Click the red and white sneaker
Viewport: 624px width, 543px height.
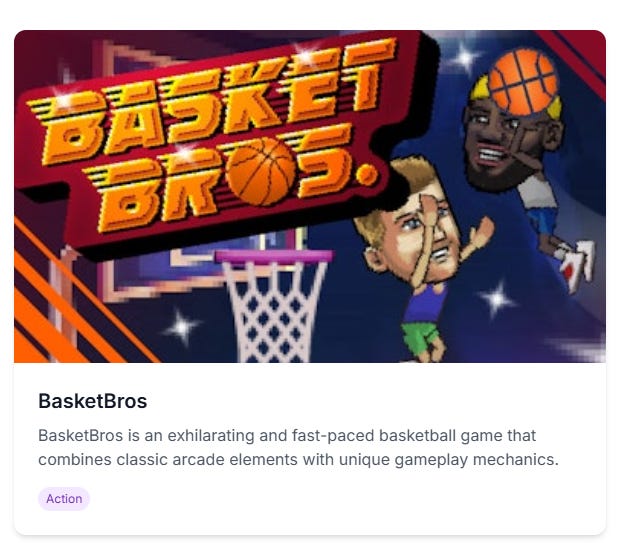click(577, 265)
